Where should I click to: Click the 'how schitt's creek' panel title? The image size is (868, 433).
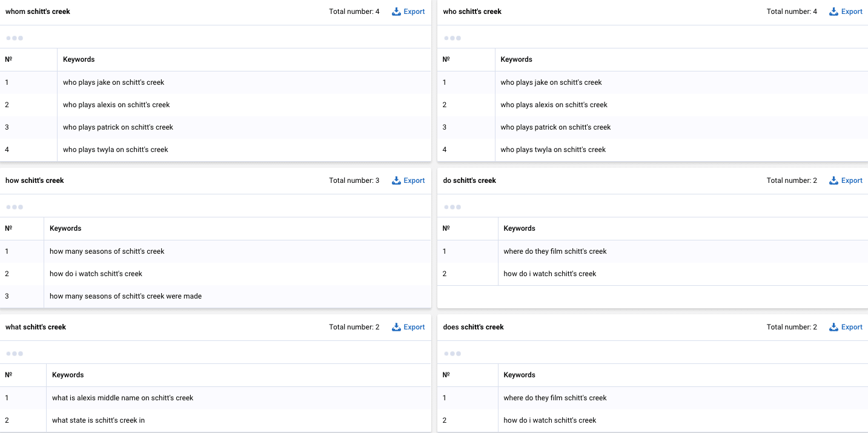(35, 180)
